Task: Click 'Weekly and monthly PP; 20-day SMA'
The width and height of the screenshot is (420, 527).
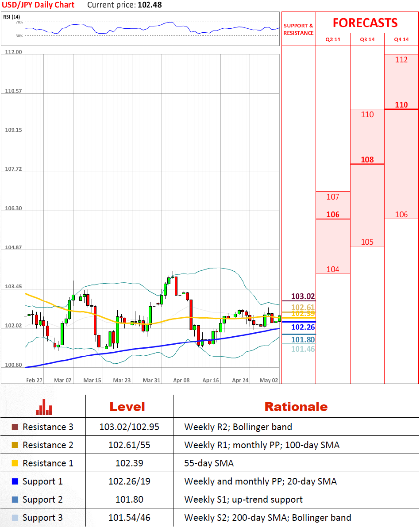Action: [x=260, y=481]
